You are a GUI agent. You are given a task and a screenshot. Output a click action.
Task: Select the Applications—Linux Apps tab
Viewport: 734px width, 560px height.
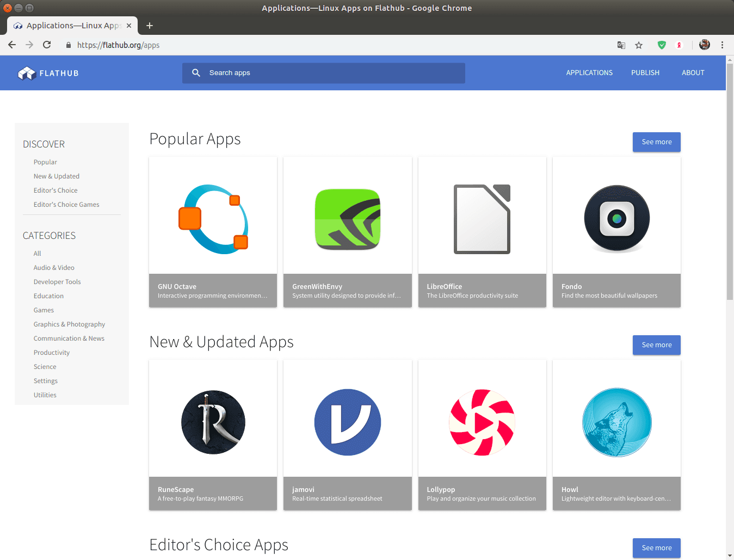click(72, 26)
